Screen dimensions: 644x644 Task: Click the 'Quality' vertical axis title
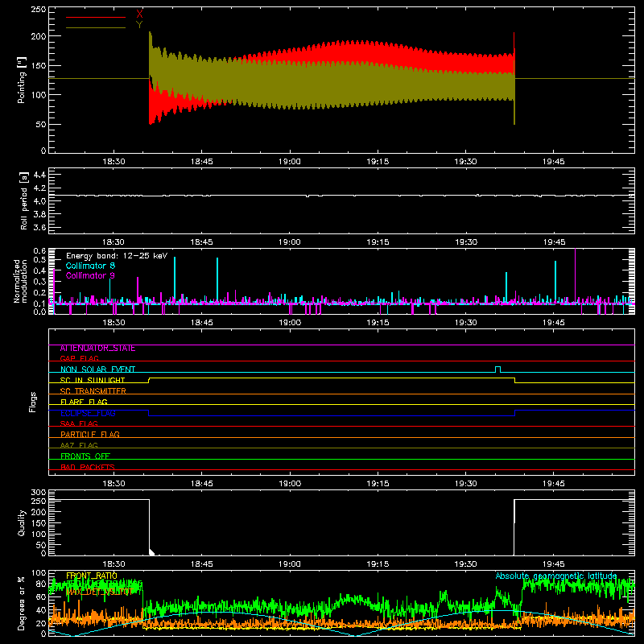click(x=22, y=522)
